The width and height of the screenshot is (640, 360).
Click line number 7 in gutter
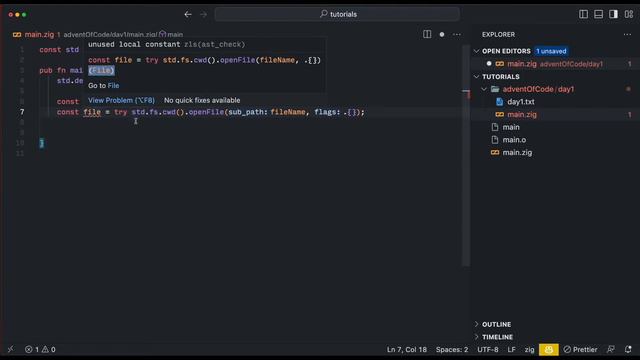[22, 112]
